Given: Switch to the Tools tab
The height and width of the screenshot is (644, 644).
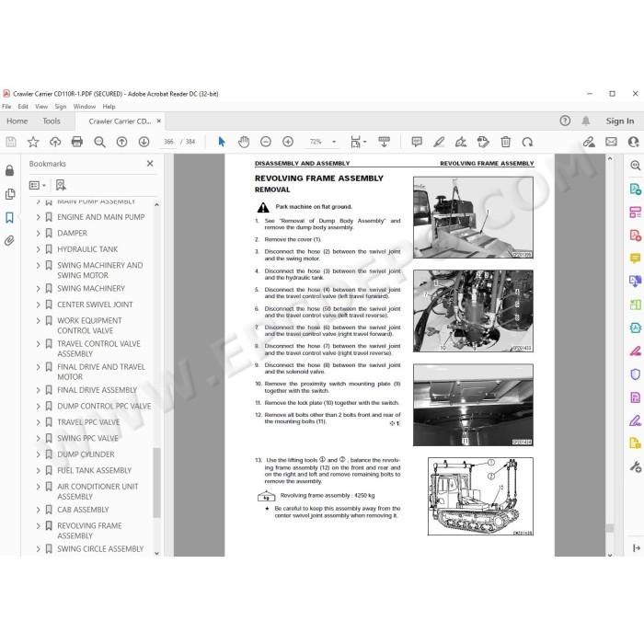Looking at the screenshot, I should (52, 121).
